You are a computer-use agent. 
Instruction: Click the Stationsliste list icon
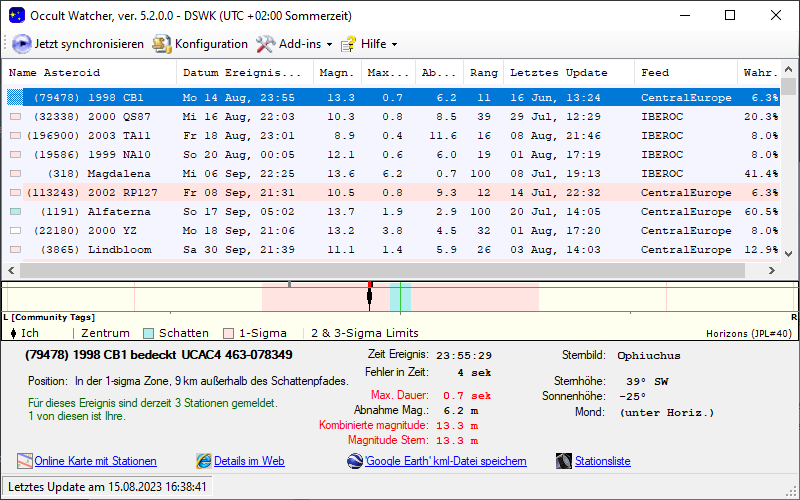point(564,461)
